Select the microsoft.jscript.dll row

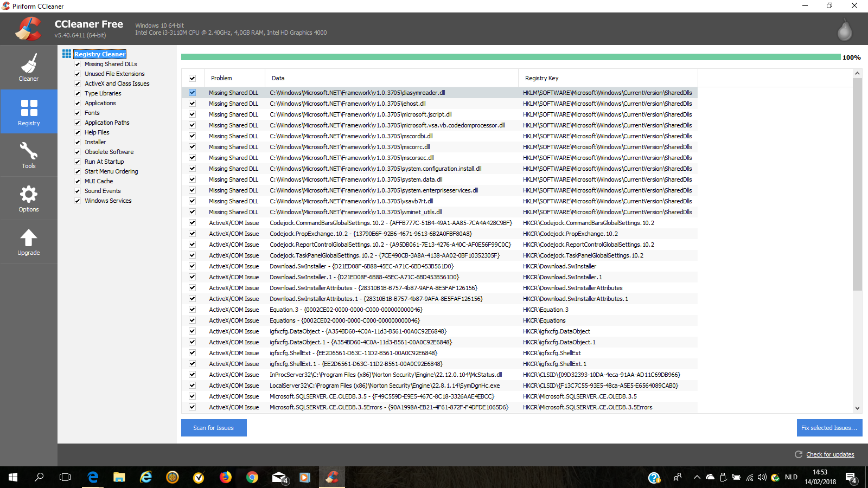[x=439, y=114]
